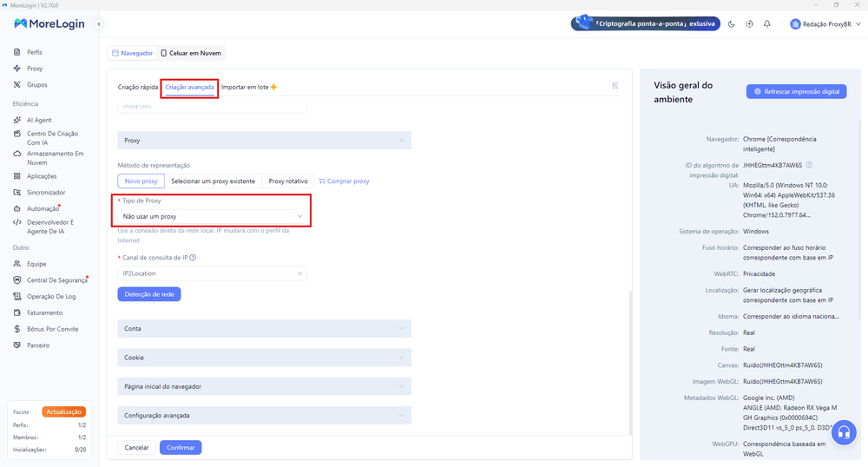This screenshot has width=868, height=467.
Task: Select Novo proxy method
Action: tap(141, 181)
